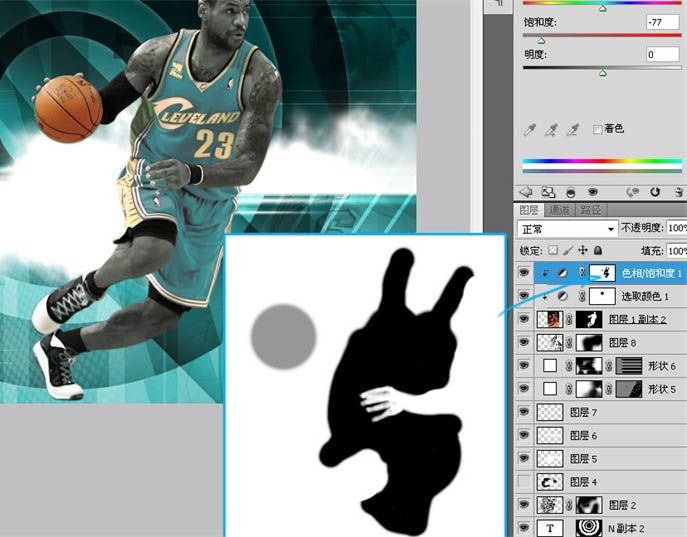The image size is (687, 537).
Task: Click mask link chain on 选取颜色 1
Action: click(x=582, y=297)
